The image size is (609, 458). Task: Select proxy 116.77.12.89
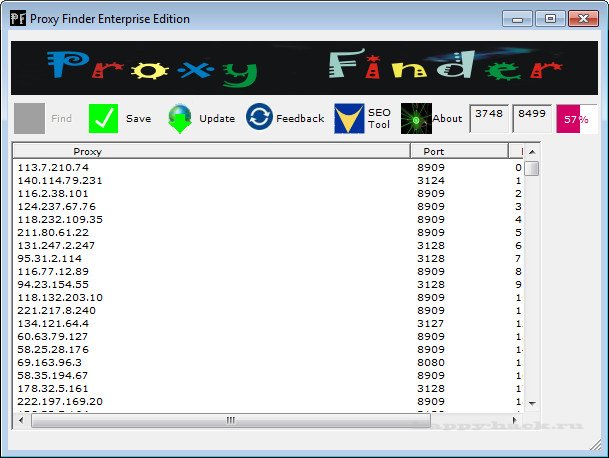pyautogui.click(x=53, y=272)
